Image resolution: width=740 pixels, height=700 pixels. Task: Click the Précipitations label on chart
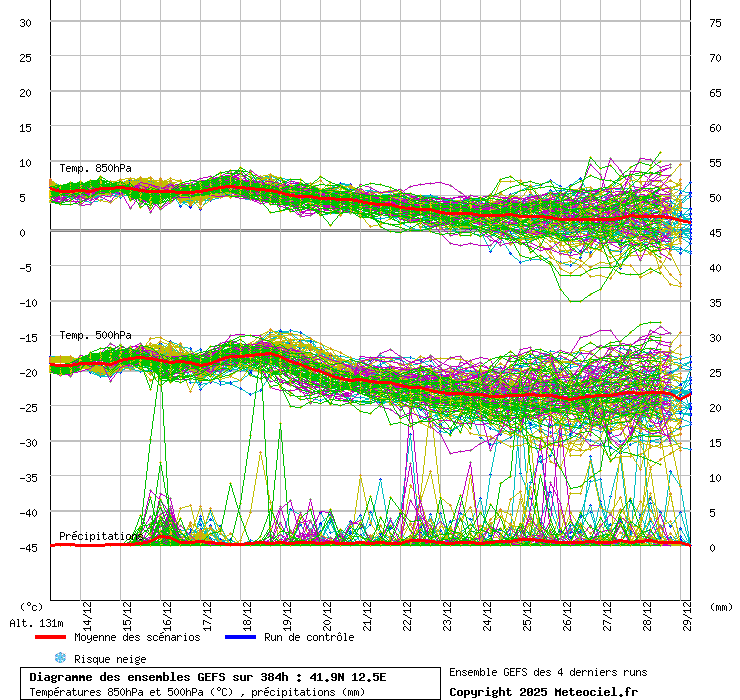pos(100,537)
